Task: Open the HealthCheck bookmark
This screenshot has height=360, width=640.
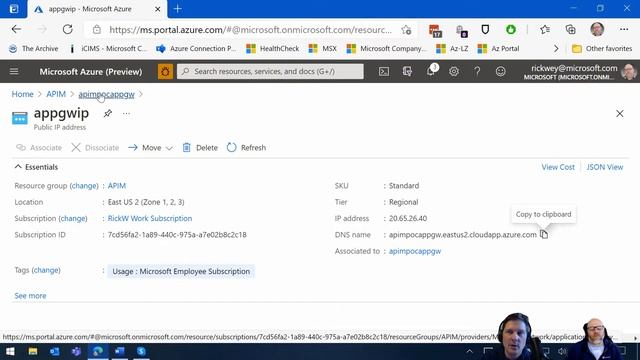Action: (273, 49)
